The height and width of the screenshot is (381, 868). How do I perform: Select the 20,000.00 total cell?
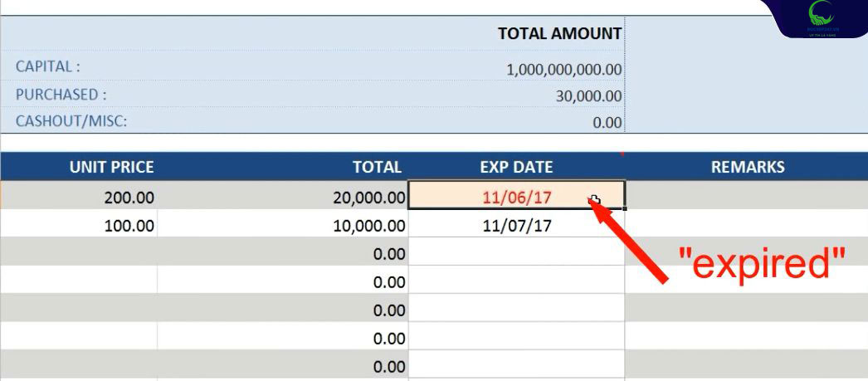tap(368, 198)
